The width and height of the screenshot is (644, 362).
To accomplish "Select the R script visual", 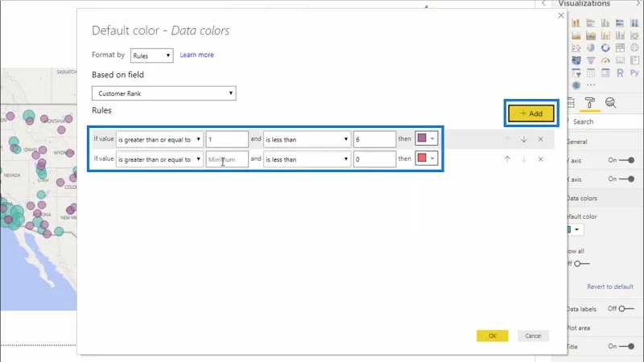I will click(x=620, y=73).
